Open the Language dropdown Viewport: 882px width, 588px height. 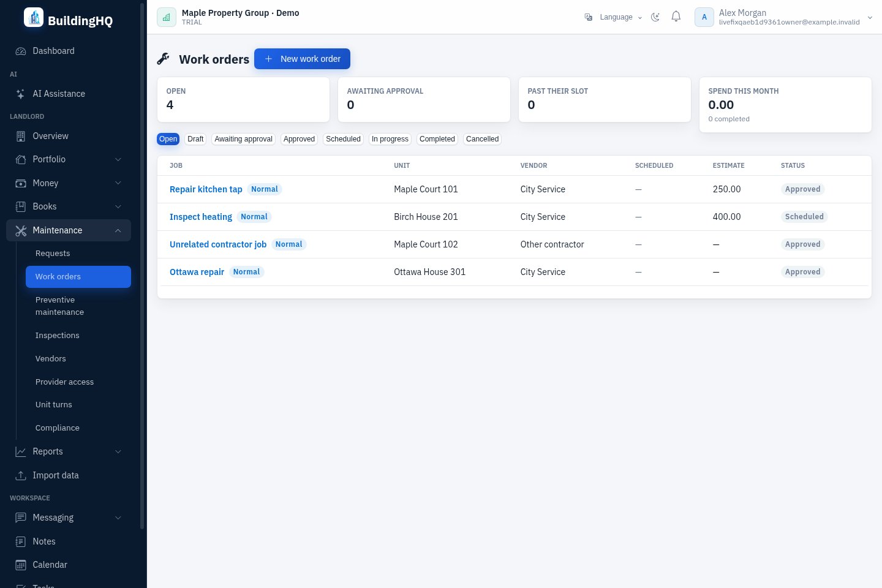pyautogui.click(x=613, y=17)
